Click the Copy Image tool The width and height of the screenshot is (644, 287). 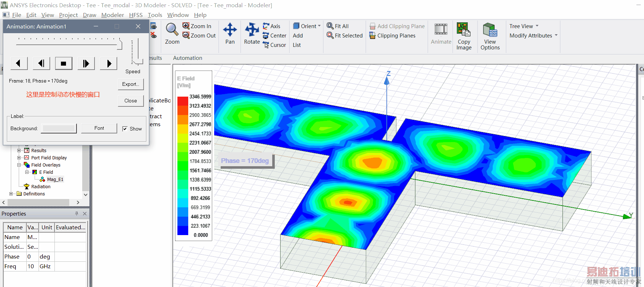pyautogui.click(x=464, y=36)
